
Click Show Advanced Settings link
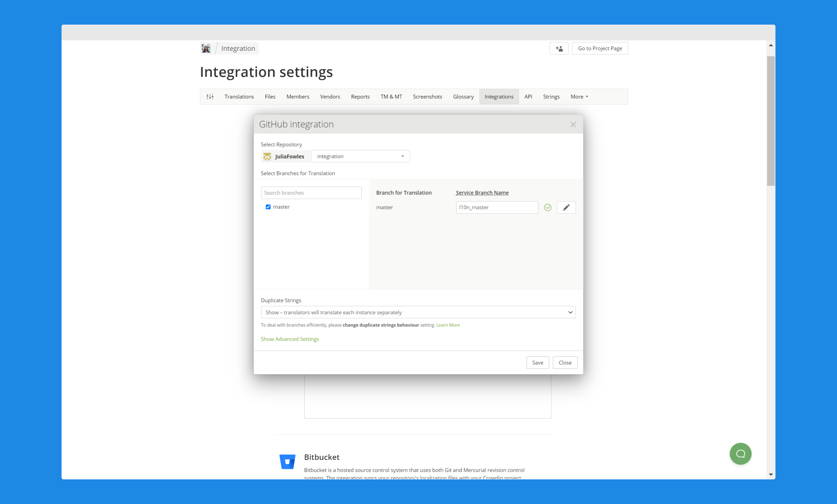click(x=290, y=339)
